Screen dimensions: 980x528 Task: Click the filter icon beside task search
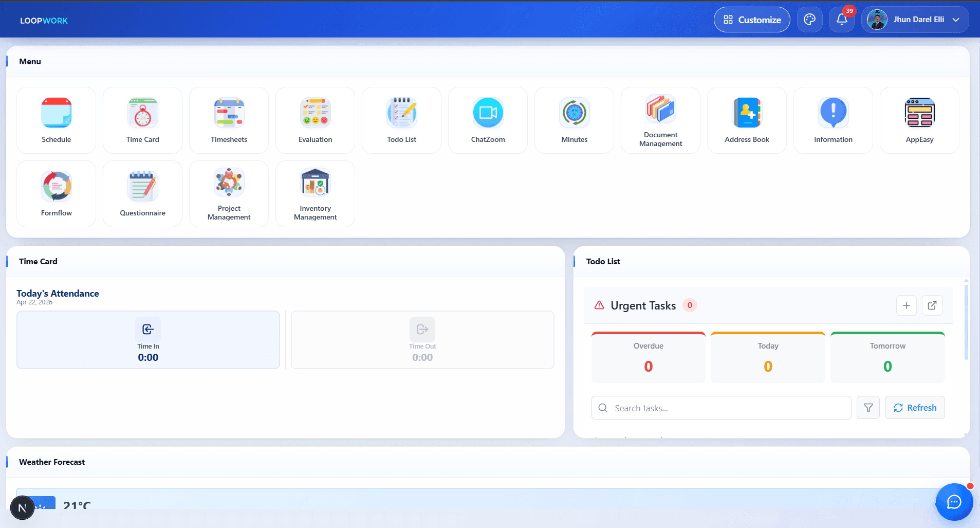(x=868, y=407)
